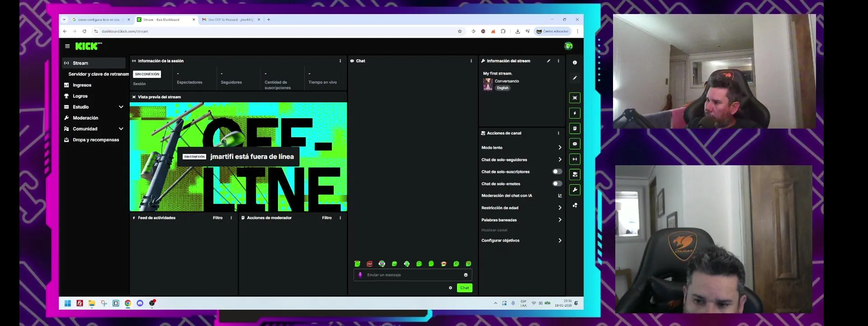
Task: Open chat settings gear icon
Action: (x=450, y=288)
